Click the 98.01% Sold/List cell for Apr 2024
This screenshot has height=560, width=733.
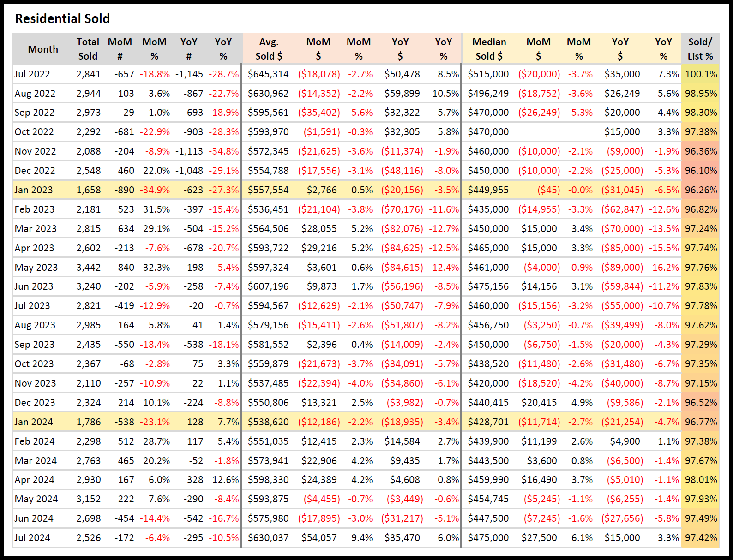click(x=701, y=480)
